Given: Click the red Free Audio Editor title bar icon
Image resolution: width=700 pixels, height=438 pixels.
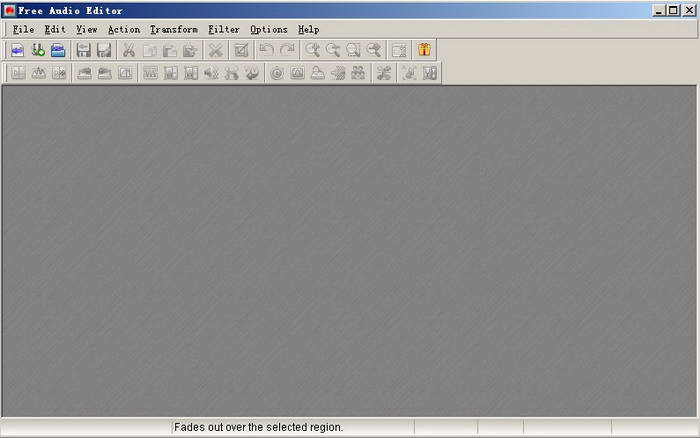Looking at the screenshot, I should [x=9, y=10].
